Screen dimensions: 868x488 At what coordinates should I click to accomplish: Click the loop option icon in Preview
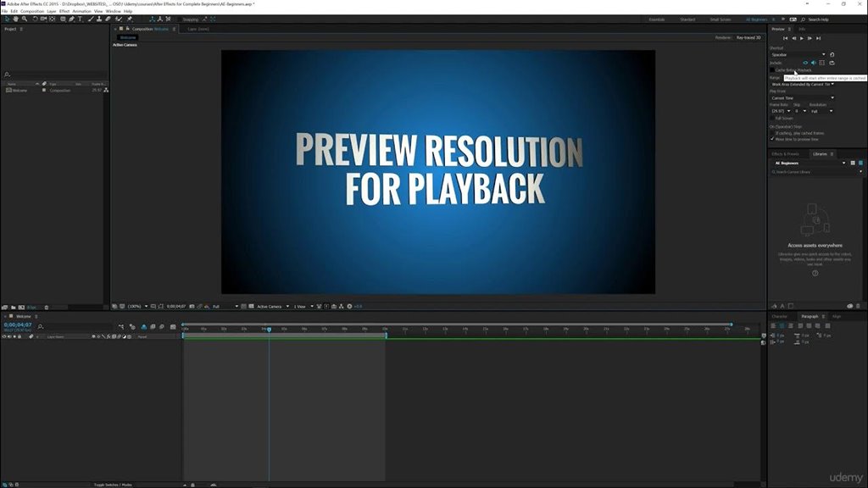click(832, 63)
